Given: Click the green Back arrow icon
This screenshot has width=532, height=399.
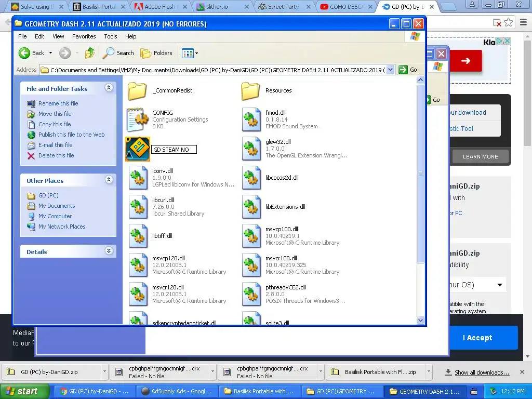Looking at the screenshot, I should 24,53.
